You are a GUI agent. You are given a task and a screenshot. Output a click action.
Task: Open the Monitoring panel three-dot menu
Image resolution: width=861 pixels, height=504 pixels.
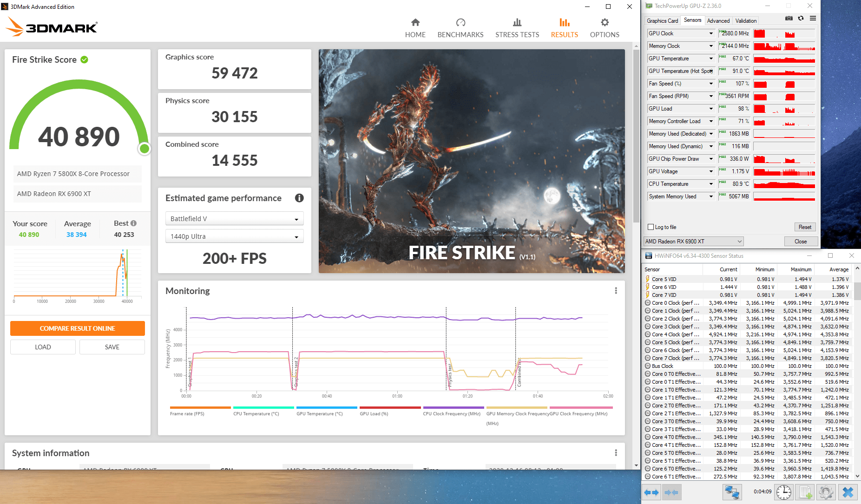(616, 291)
